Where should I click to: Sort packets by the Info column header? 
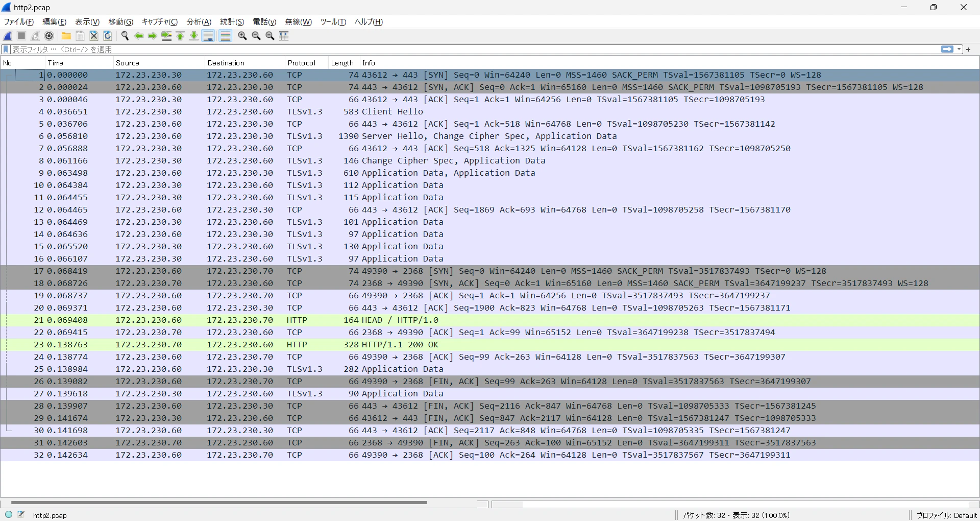coord(669,63)
